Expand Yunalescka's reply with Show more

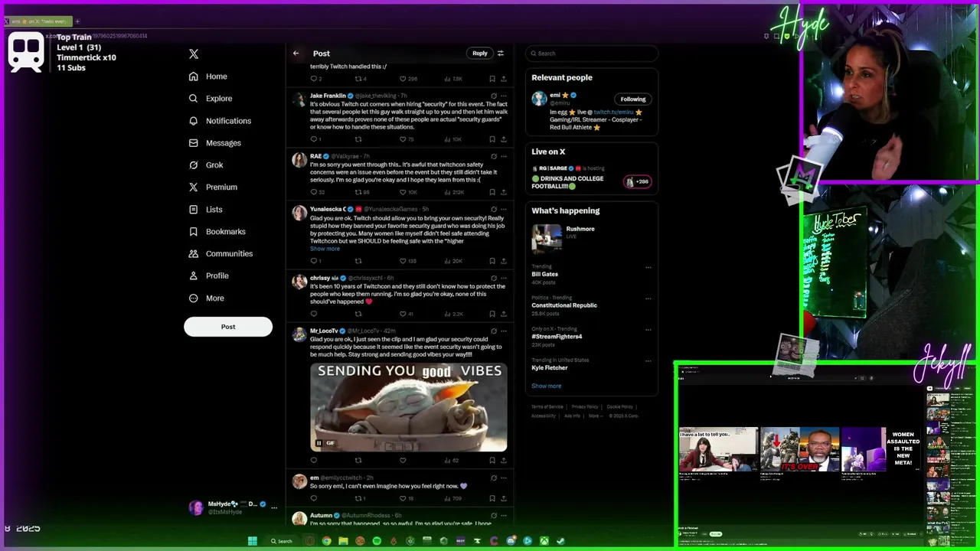[x=325, y=249]
